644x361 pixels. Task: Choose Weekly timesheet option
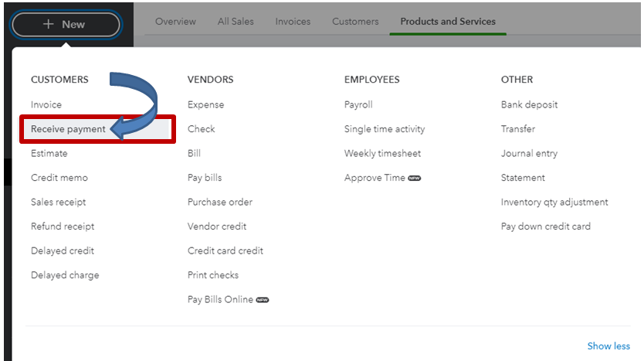tap(382, 153)
